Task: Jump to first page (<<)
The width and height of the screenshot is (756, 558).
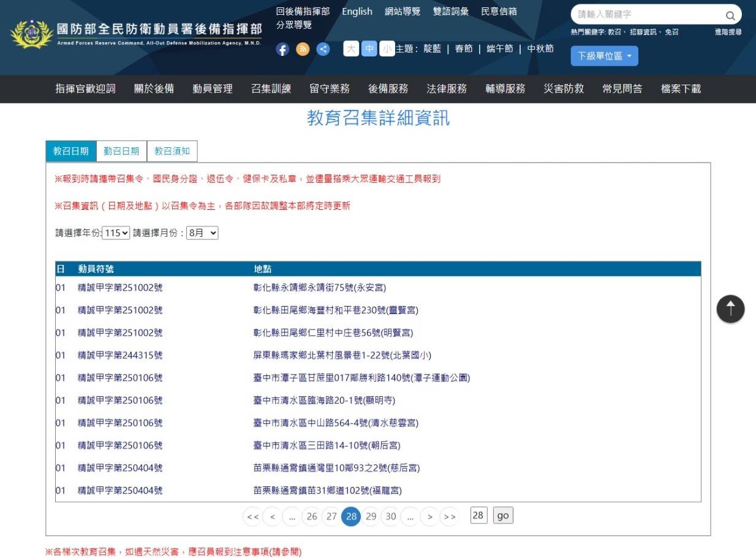Action: (252, 517)
